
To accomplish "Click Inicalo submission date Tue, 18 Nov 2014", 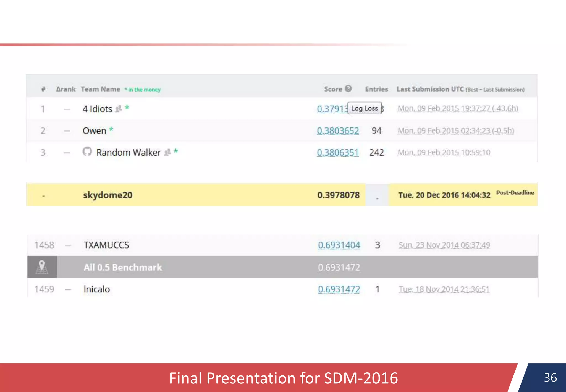I will click(x=444, y=289).
